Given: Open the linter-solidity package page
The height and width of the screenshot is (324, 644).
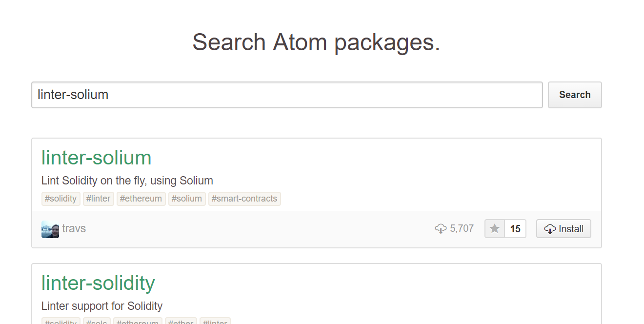Looking at the screenshot, I should tap(98, 283).
